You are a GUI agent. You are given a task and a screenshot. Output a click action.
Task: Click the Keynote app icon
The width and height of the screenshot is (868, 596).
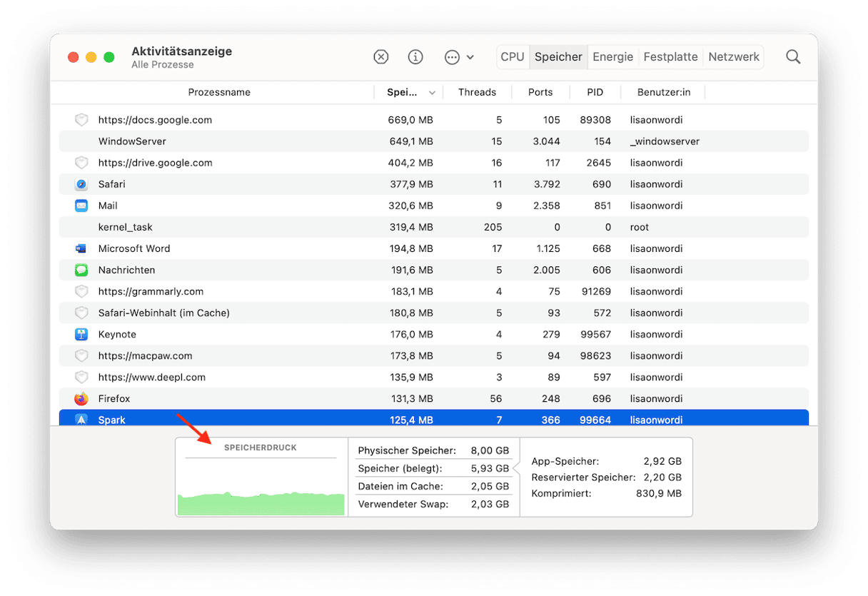pyautogui.click(x=81, y=334)
